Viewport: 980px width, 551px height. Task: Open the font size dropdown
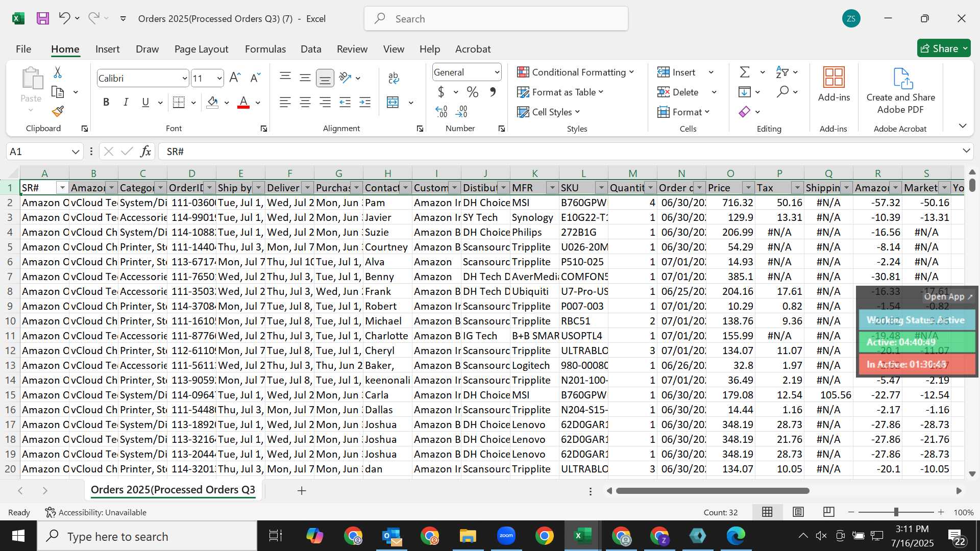coord(219,78)
